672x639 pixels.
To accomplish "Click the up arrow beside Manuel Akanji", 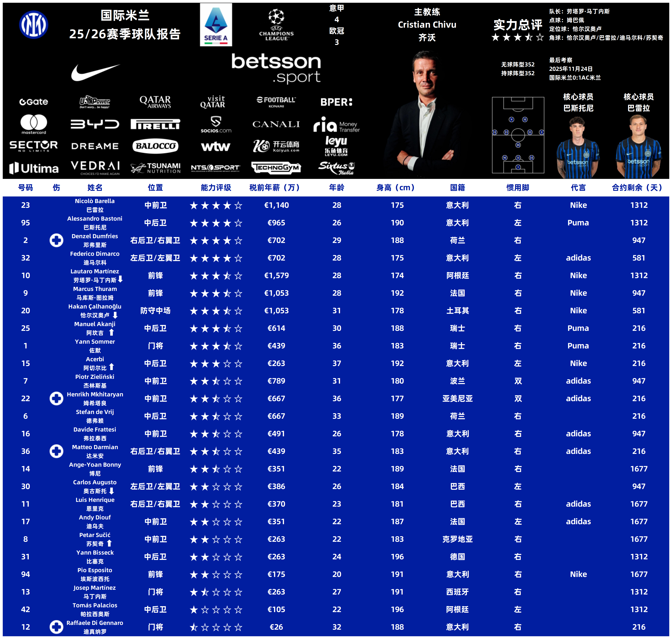I will (x=111, y=332).
